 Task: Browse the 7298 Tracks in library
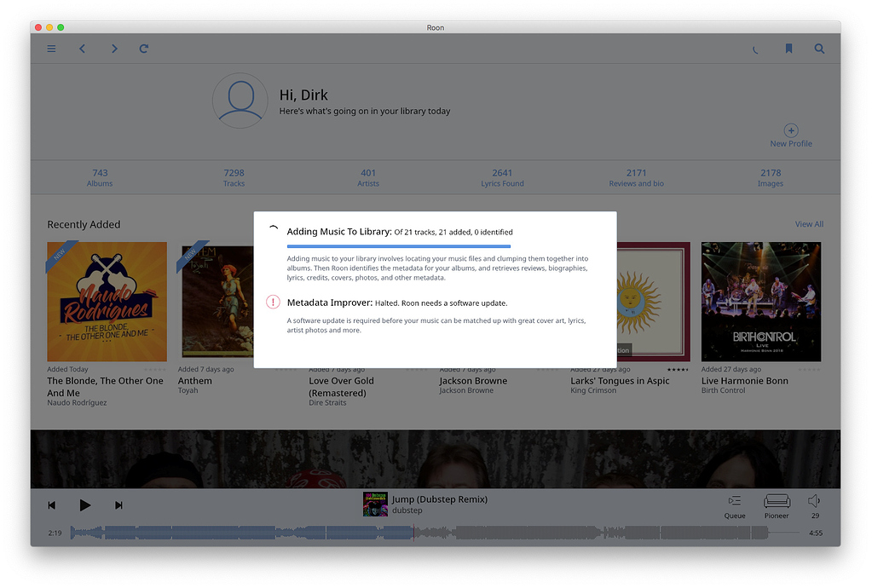click(x=234, y=177)
